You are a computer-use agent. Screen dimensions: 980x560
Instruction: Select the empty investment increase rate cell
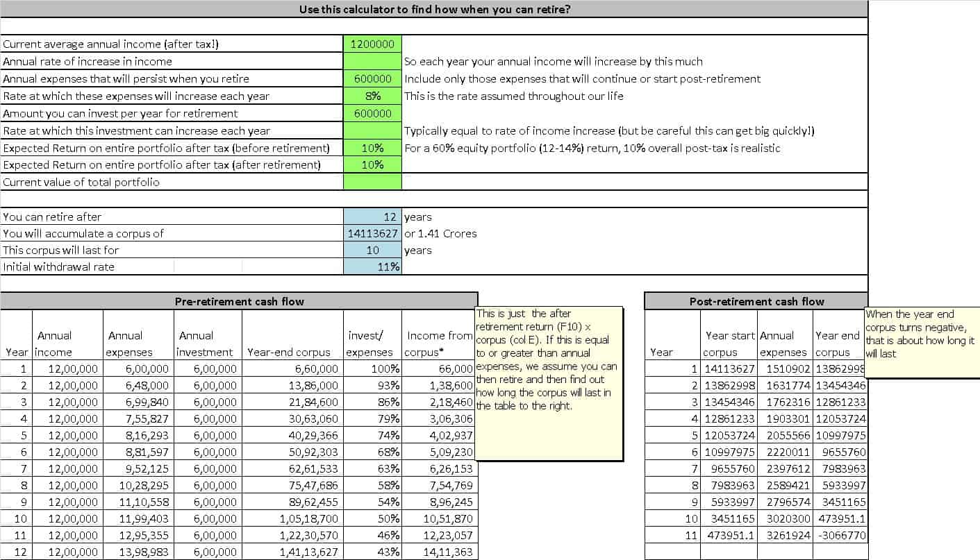click(372, 130)
